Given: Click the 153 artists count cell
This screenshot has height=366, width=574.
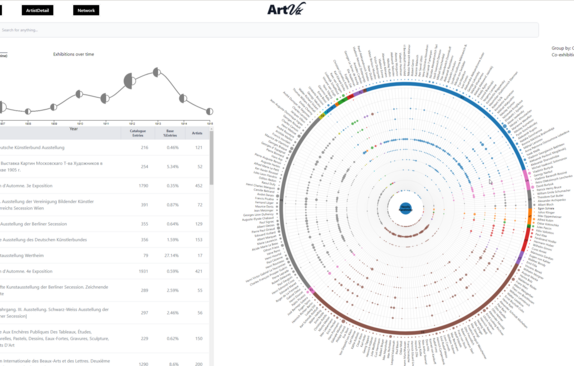Looking at the screenshot, I should [199, 240].
